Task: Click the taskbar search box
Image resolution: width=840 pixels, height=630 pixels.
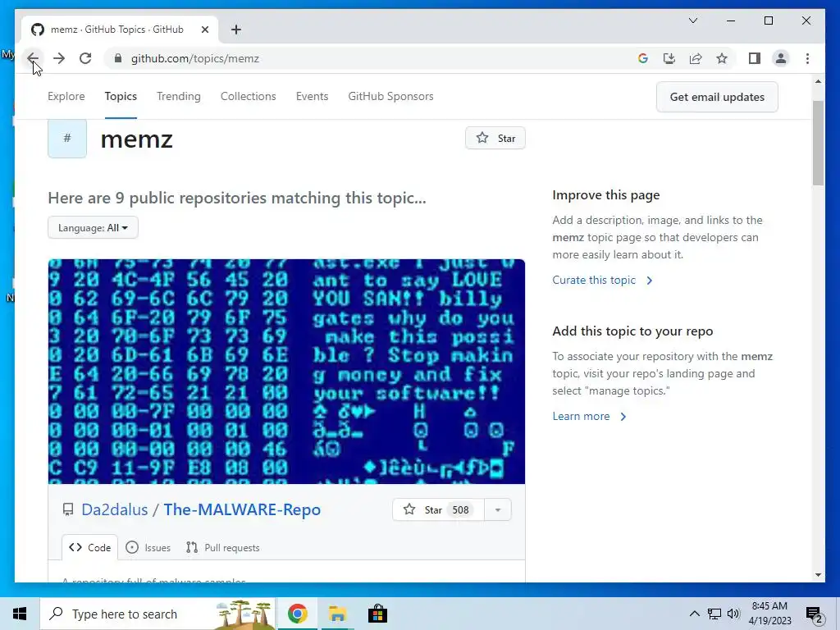Action: coord(157,614)
